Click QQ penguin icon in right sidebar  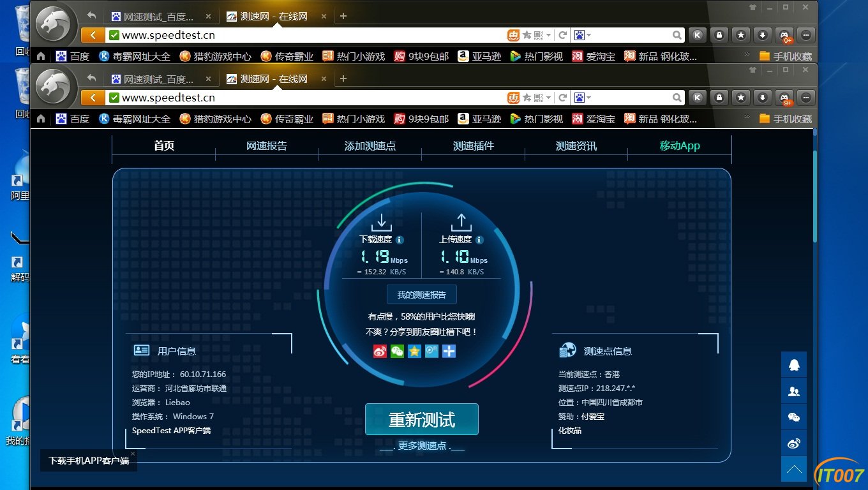click(x=794, y=364)
